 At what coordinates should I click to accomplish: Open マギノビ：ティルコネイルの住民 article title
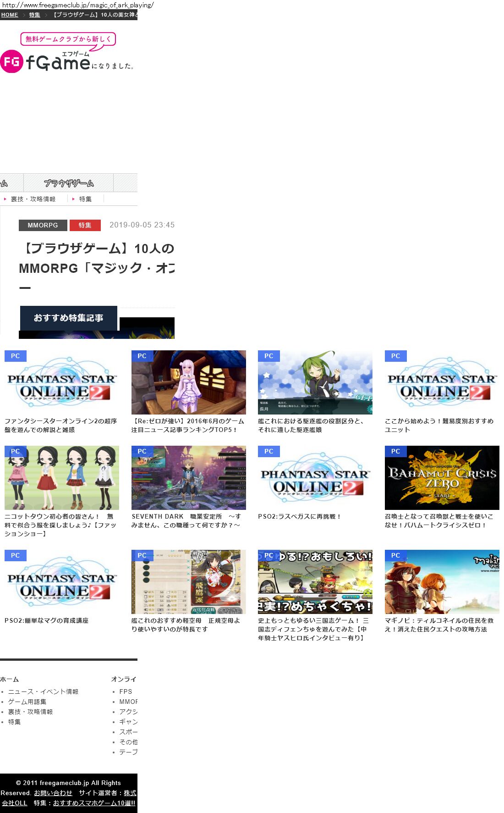pyautogui.click(x=439, y=625)
